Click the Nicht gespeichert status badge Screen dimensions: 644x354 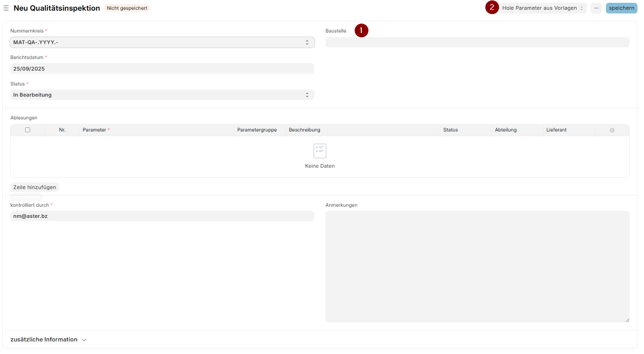(127, 8)
